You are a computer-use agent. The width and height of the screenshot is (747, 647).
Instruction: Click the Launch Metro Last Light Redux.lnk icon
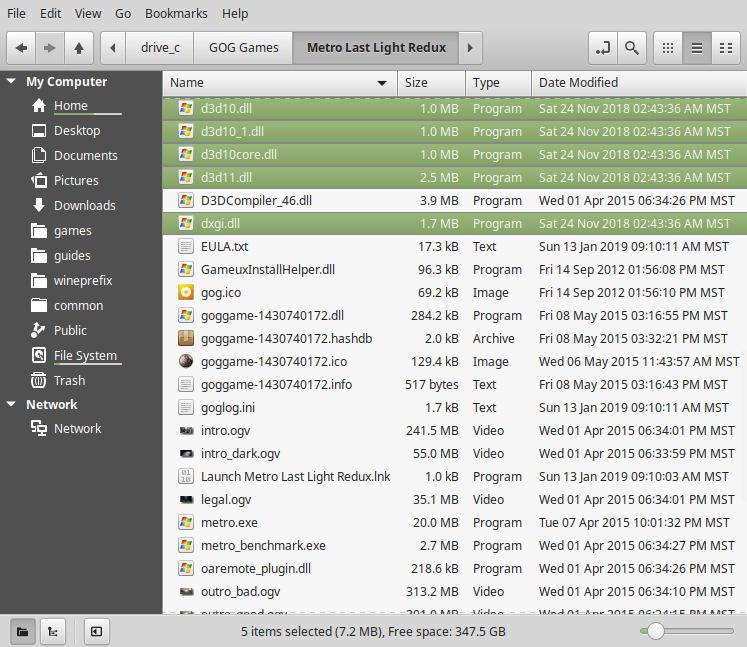tap(186, 476)
